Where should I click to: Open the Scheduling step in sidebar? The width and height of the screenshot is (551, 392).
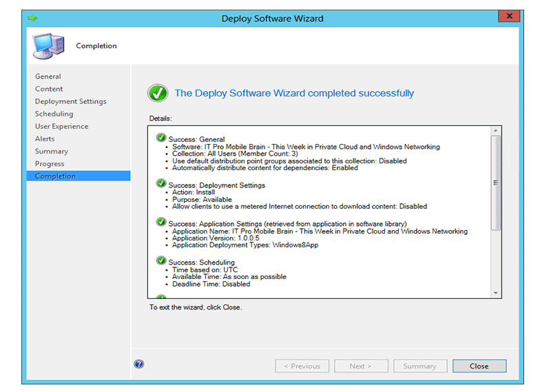pos(54,114)
